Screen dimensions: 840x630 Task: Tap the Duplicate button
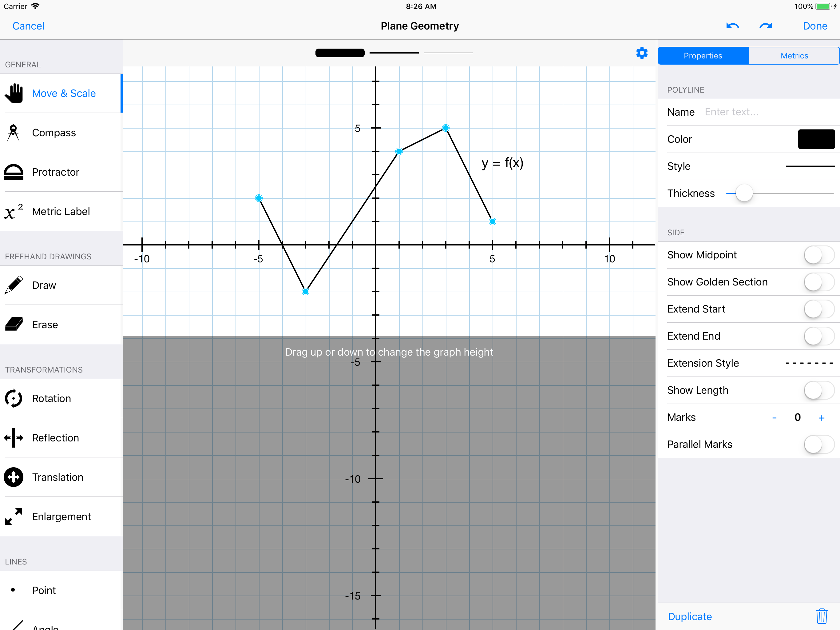pyautogui.click(x=689, y=616)
